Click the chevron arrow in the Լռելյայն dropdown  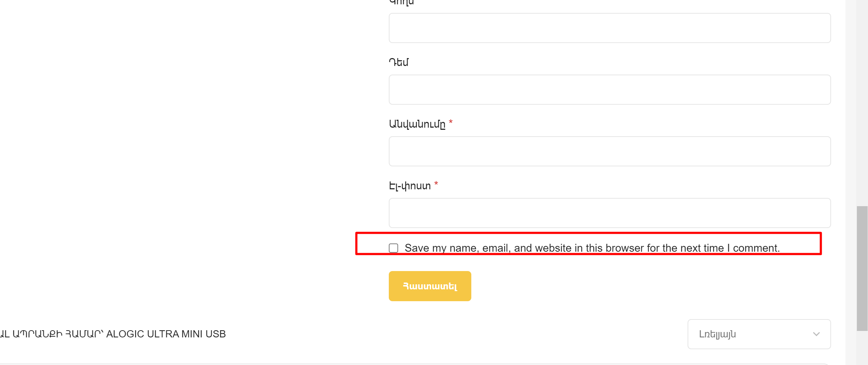816,334
